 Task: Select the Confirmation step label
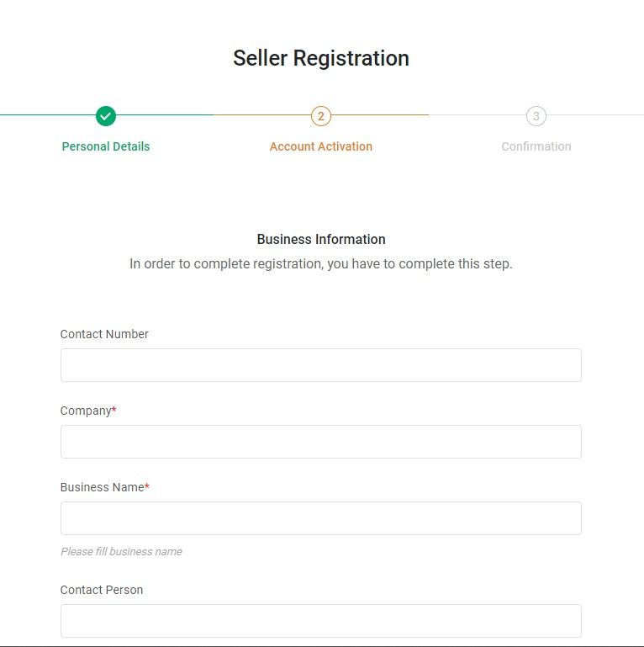(536, 146)
